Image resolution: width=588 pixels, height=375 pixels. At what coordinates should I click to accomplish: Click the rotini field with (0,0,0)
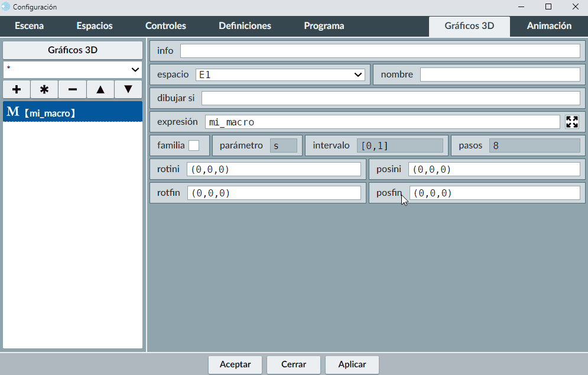(274, 169)
